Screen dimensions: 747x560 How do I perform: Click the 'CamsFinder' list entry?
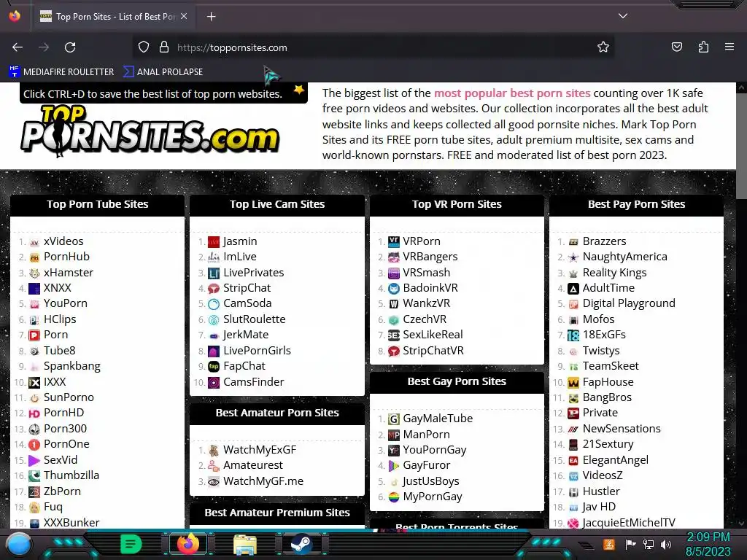click(253, 382)
